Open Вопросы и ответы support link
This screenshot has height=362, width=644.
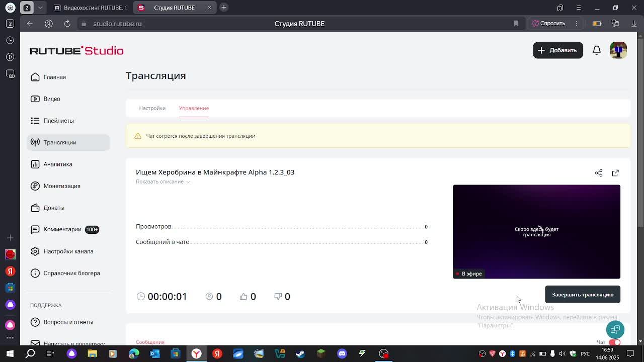68,322
